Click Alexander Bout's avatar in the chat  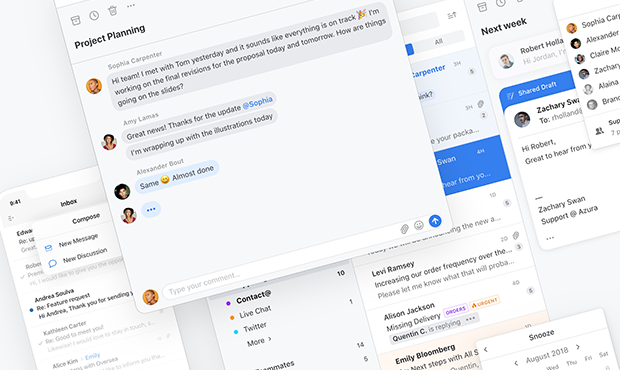click(x=122, y=191)
